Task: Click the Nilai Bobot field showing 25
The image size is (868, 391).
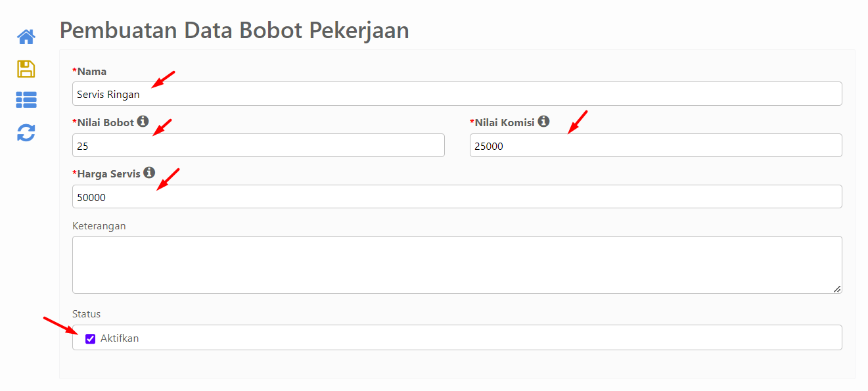Action: tap(258, 145)
